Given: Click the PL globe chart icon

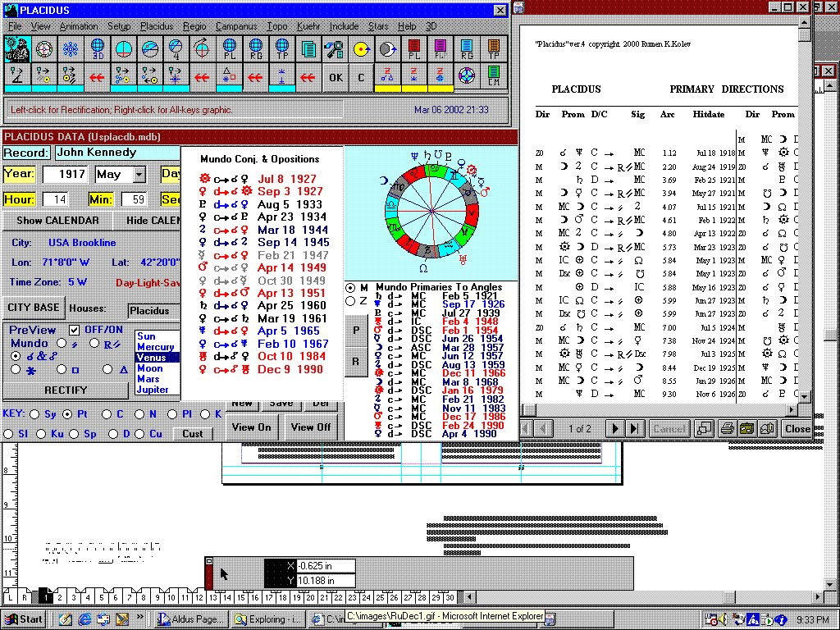Looking at the screenshot, I should pyautogui.click(x=229, y=49).
